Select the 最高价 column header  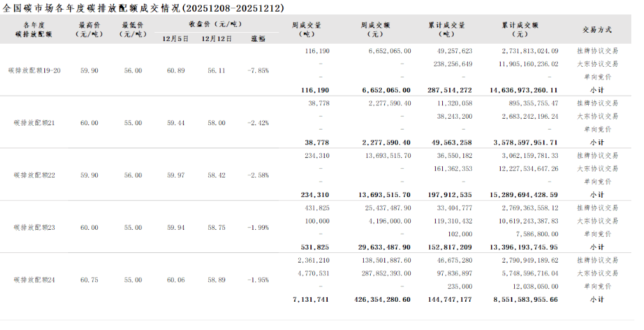pos(89,30)
